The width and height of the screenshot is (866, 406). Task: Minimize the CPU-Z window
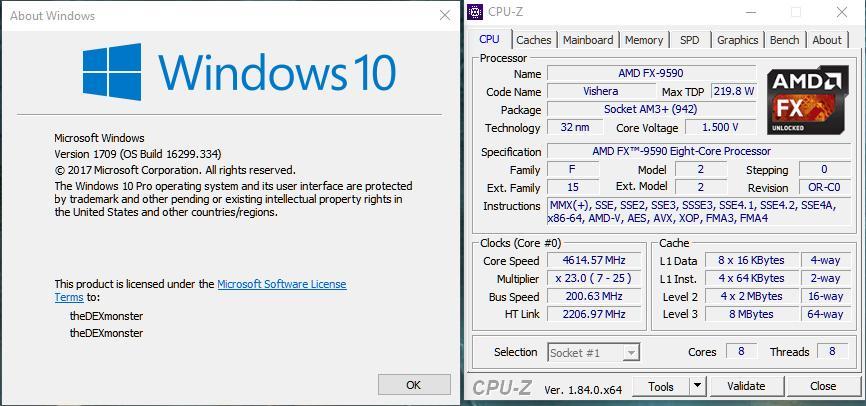click(x=749, y=12)
